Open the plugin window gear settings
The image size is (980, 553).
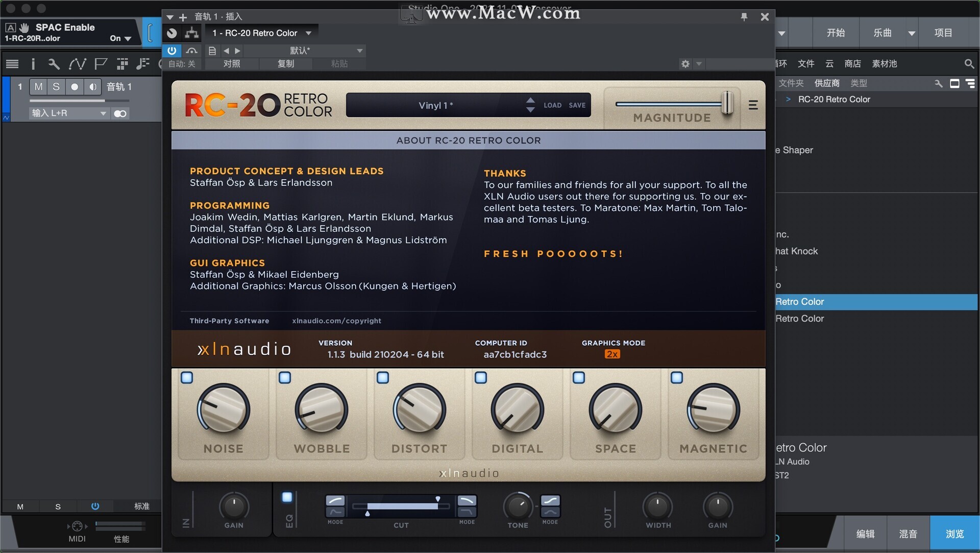[x=685, y=64]
